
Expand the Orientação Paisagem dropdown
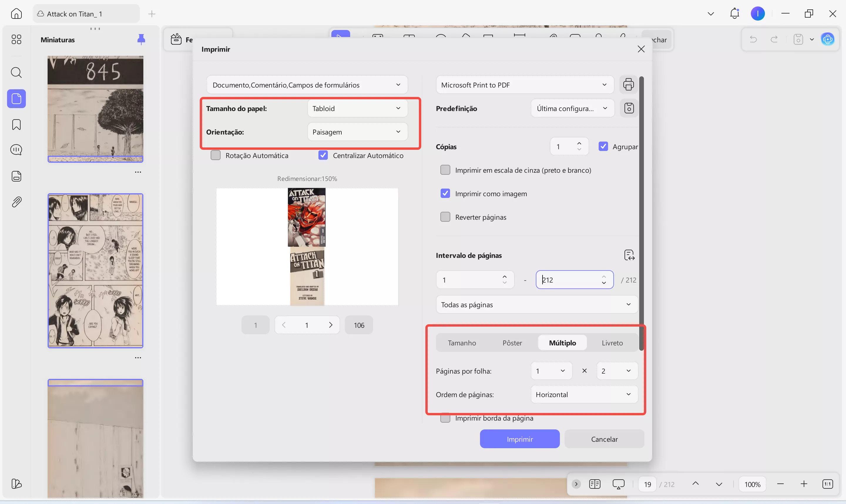[357, 132]
